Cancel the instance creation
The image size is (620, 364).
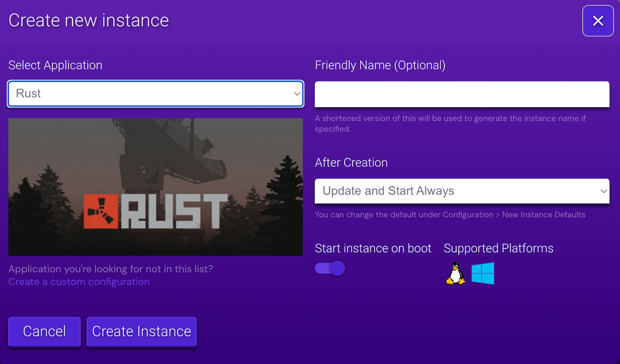tap(44, 331)
